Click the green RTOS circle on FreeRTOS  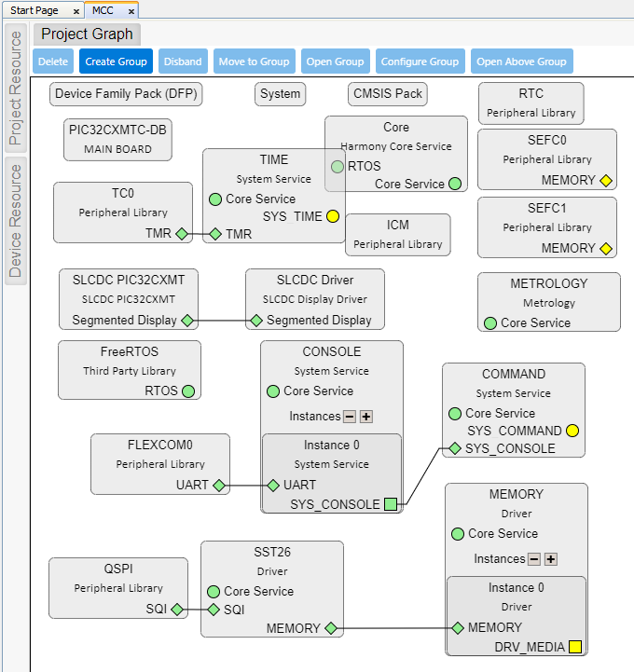coord(188,391)
